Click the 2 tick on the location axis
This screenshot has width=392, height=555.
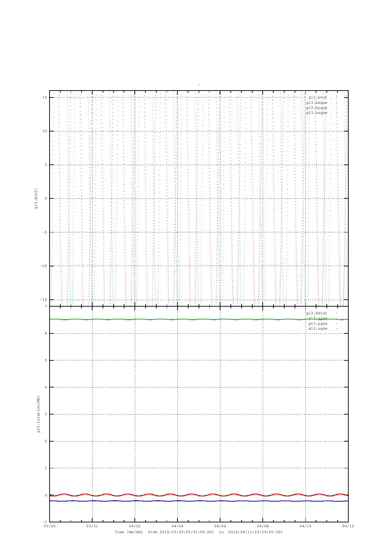46,441
